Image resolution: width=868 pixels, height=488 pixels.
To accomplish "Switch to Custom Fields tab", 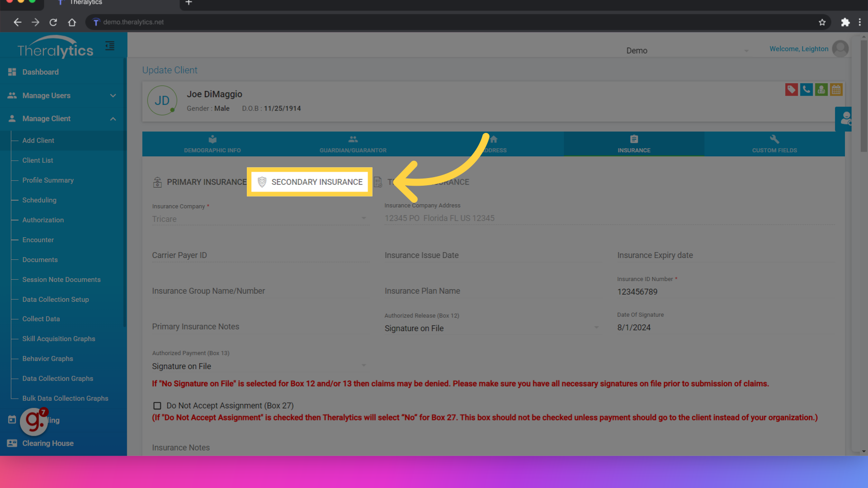I will tap(774, 144).
